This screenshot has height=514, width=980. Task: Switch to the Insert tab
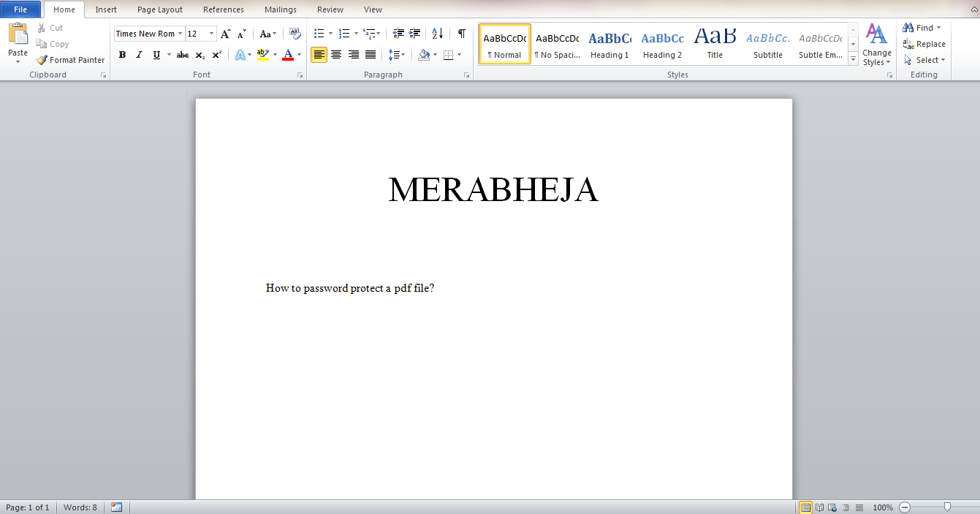(x=106, y=10)
